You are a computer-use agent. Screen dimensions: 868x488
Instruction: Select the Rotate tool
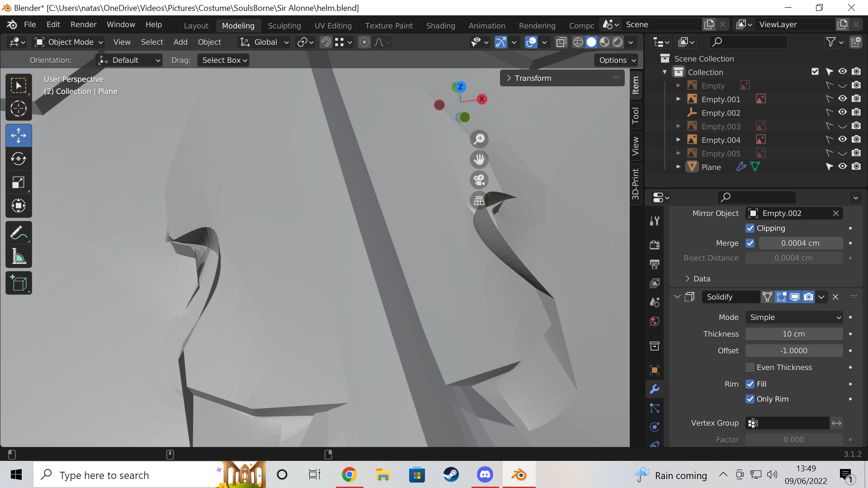point(19,159)
